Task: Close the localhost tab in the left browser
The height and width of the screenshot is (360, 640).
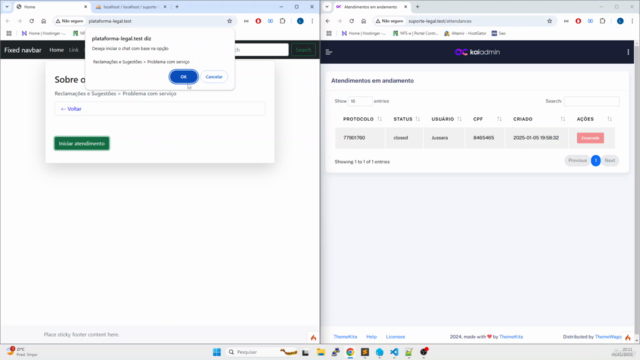Action: tap(165, 7)
